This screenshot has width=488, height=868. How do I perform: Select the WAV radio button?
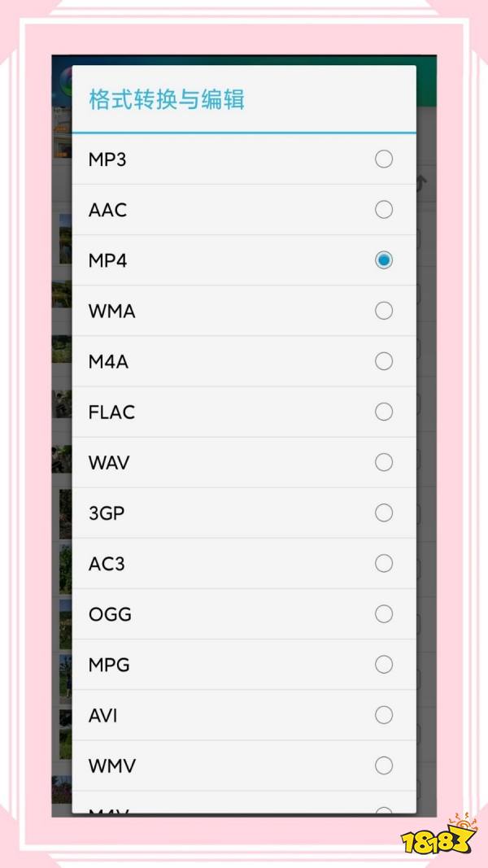tap(384, 463)
